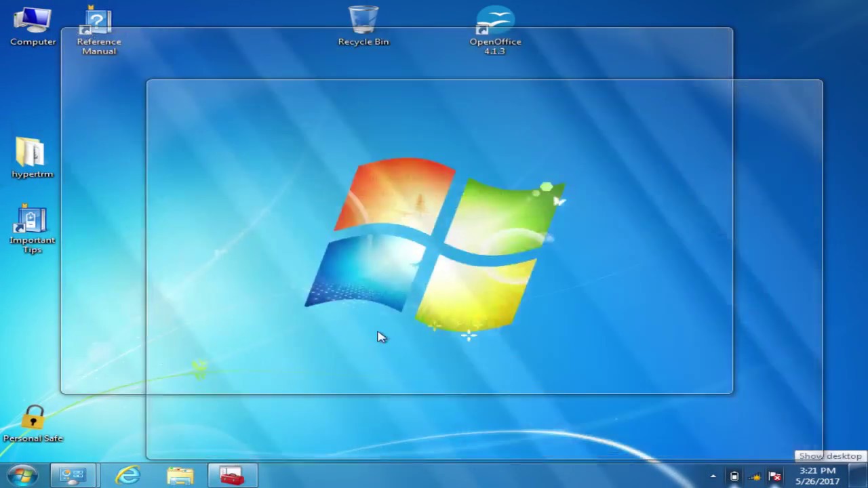868x488 pixels.
Task: Click the Control Panel taskbar button
Action: (73, 476)
